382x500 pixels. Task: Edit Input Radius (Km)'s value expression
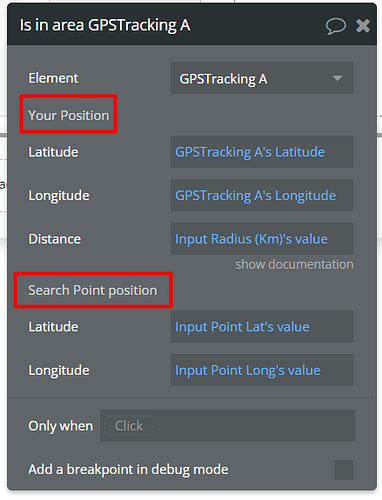262,239
